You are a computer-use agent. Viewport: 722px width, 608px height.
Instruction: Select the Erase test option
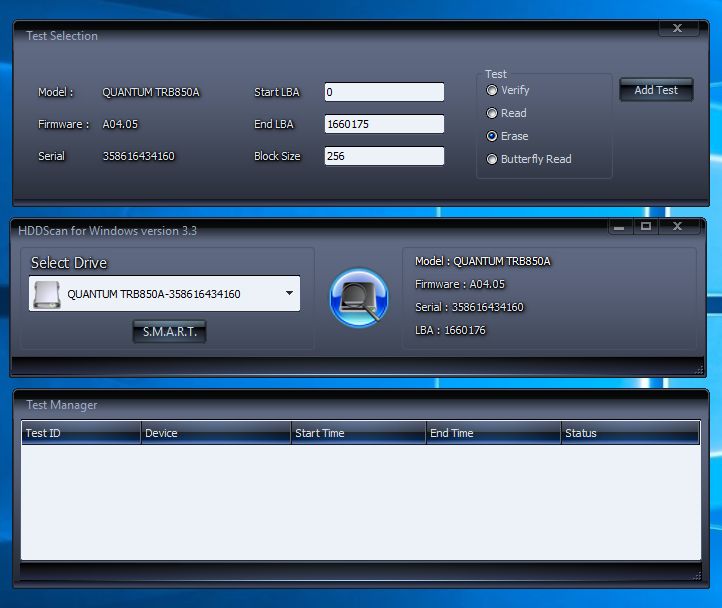(492, 136)
